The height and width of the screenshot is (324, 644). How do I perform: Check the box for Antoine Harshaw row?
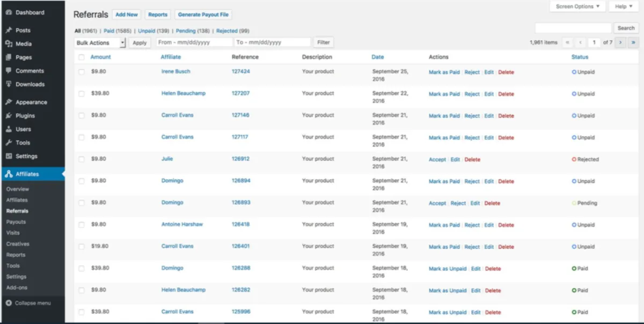click(x=82, y=225)
